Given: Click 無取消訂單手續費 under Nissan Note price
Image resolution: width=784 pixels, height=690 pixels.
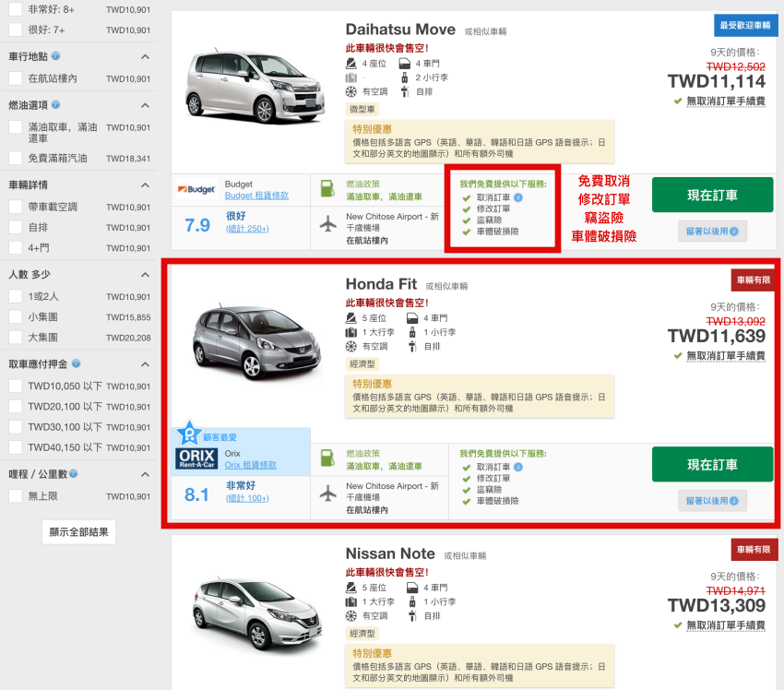Looking at the screenshot, I should tap(726, 625).
